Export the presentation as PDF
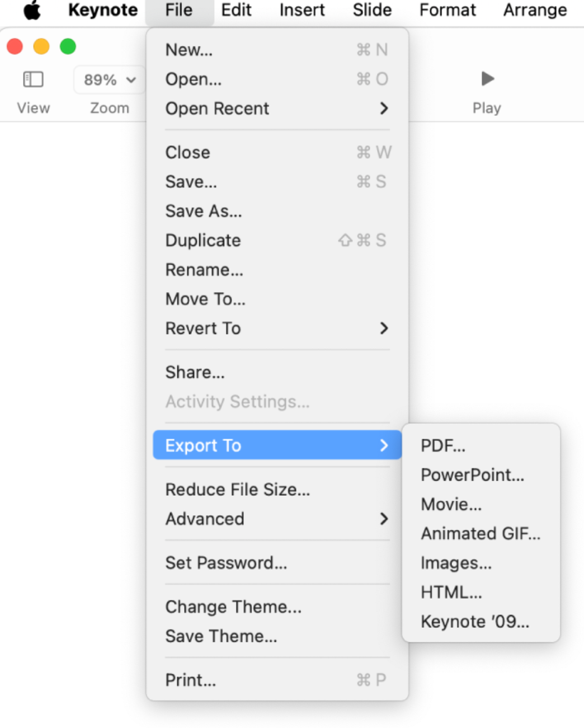 [444, 445]
